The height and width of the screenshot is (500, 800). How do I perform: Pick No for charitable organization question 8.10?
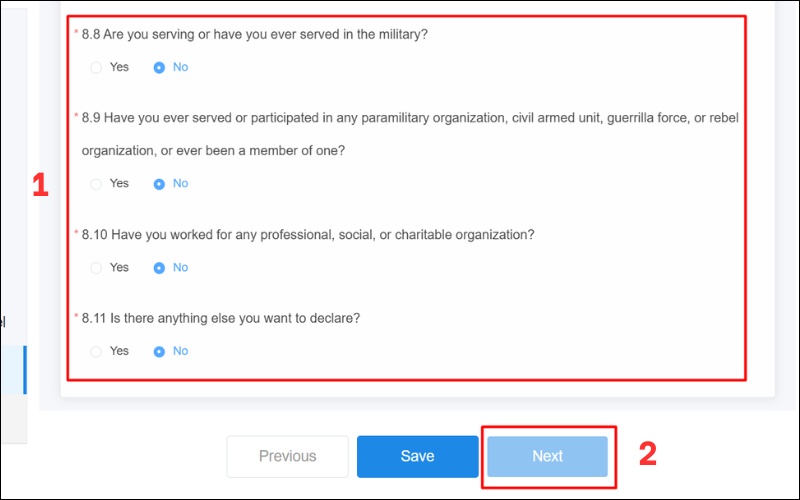point(159,268)
